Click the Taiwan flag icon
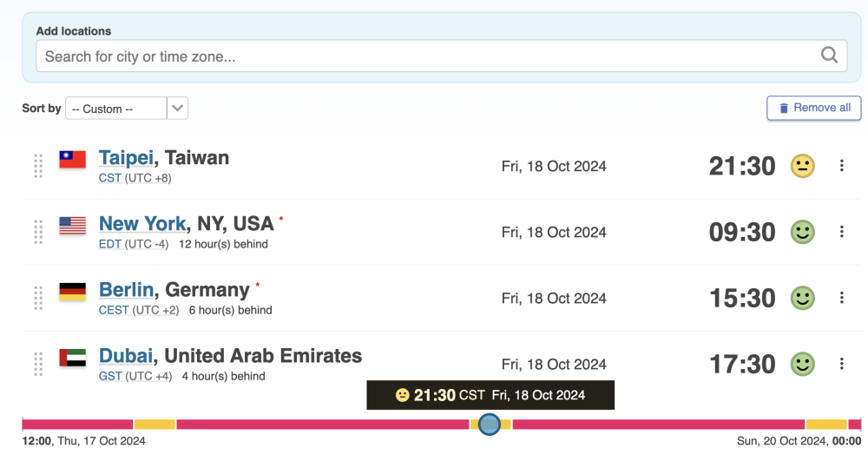Image resolution: width=868 pixels, height=455 pixels. pos(73,160)
